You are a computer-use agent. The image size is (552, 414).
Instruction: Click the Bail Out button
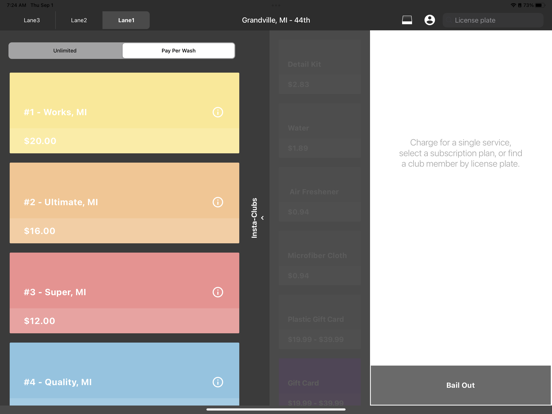pos(460,385)
